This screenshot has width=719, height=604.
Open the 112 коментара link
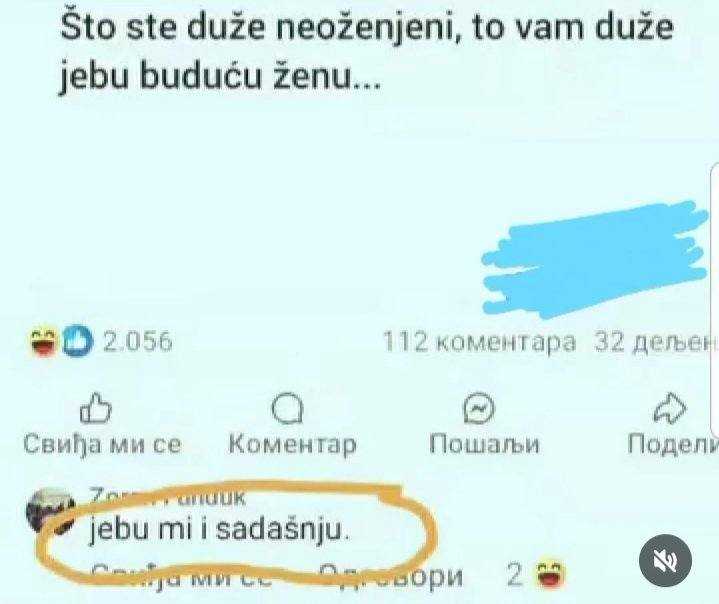click(x=479, y=342)
